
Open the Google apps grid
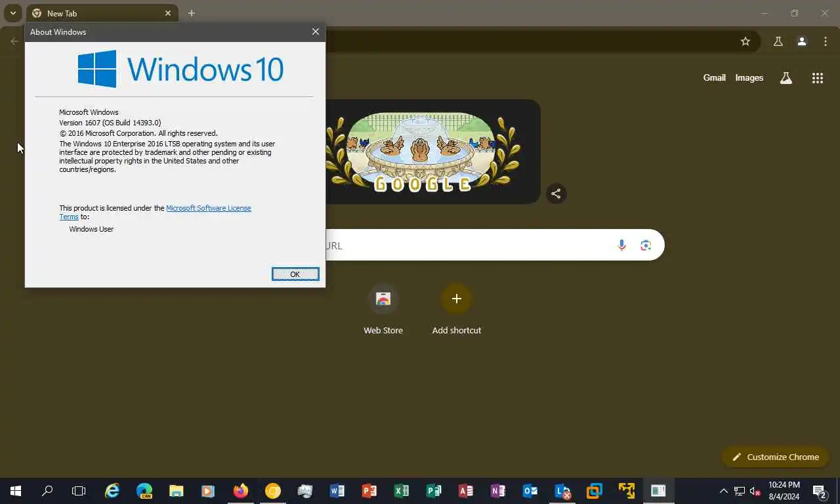(817, 78)
